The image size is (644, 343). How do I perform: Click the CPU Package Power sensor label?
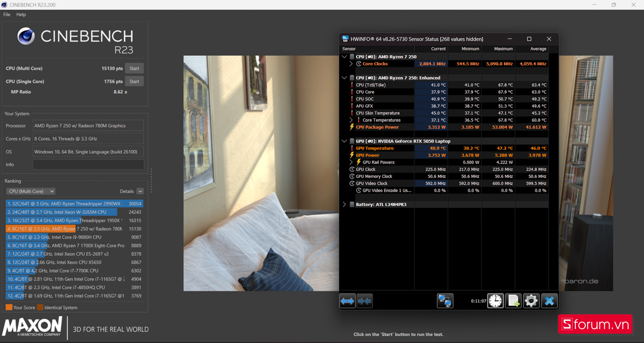tap(377, 127)
